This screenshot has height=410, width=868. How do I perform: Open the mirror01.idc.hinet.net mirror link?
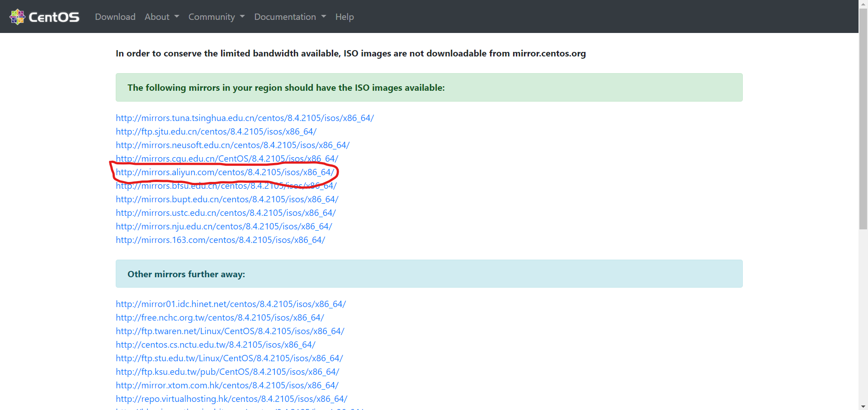pos(231,304)
